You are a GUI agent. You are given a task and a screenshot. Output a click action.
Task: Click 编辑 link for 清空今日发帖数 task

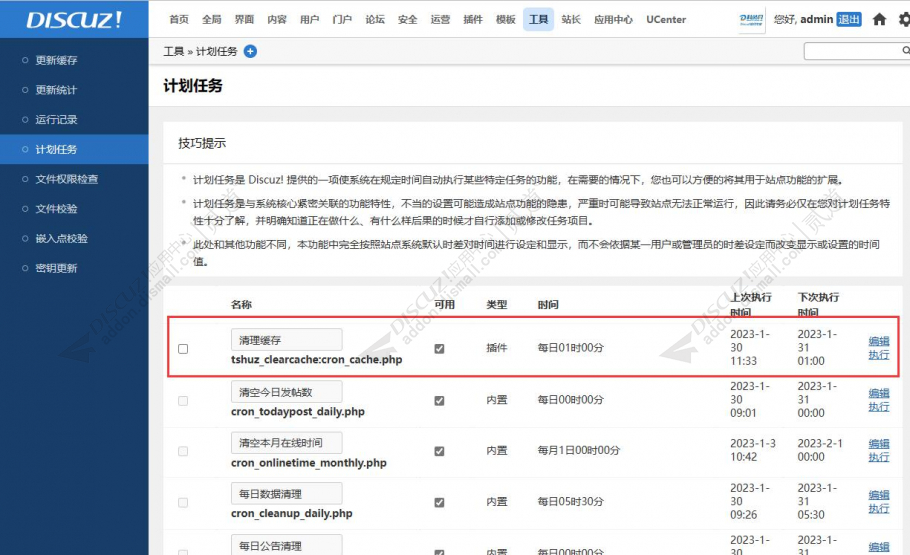point(879,393)
